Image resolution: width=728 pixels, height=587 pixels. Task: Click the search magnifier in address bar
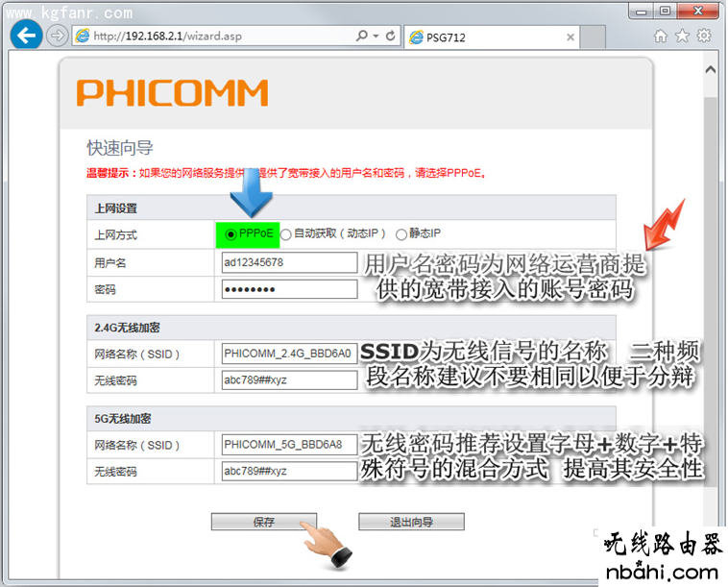coord(362,36)
